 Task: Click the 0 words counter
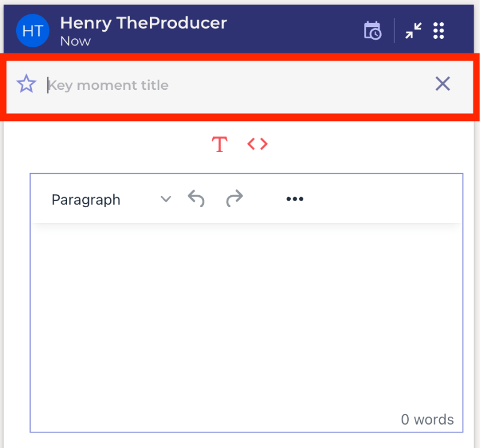(x=427, y=419)
